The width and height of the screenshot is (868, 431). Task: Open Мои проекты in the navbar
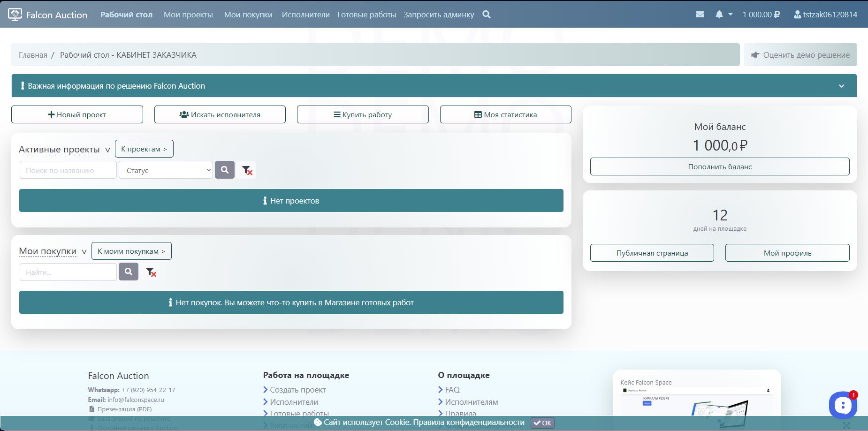pos(188,15)
